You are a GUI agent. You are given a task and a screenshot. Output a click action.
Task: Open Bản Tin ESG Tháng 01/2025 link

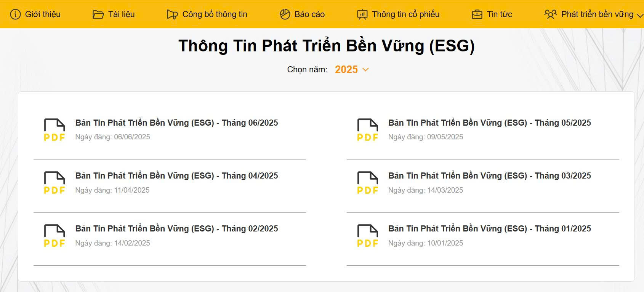tap(490, 228)
